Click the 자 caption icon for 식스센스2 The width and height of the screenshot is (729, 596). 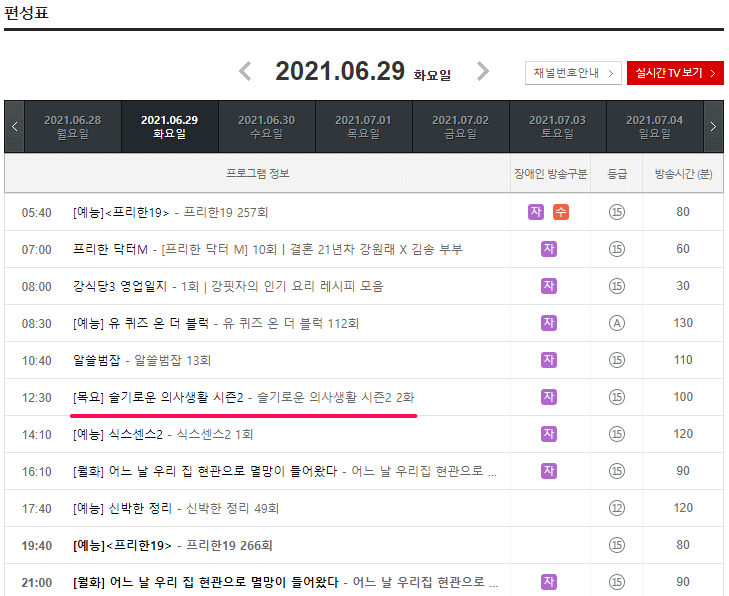point(549,434)
